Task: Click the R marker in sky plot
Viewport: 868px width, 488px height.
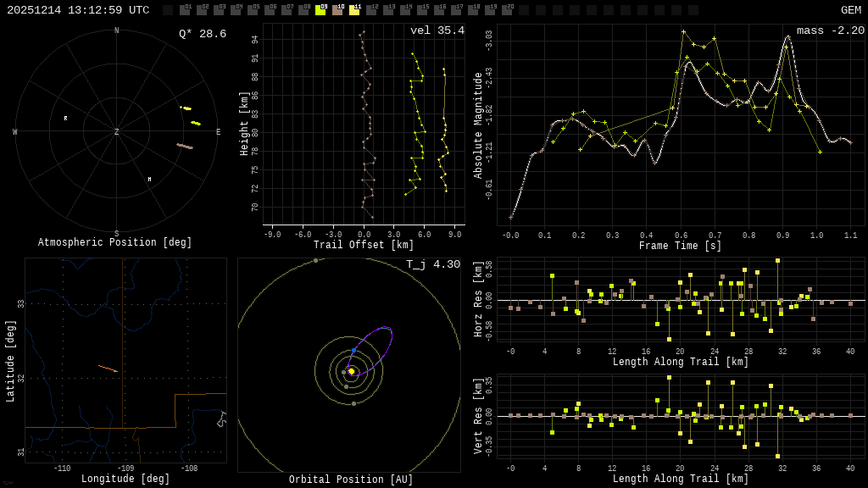Action: click(65, 119)
